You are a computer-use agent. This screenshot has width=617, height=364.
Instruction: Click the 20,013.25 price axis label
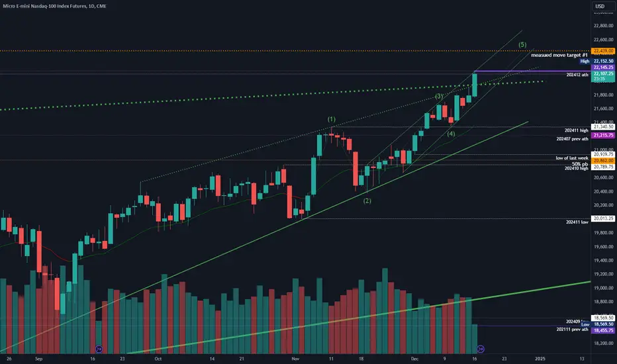click(603, 218)
